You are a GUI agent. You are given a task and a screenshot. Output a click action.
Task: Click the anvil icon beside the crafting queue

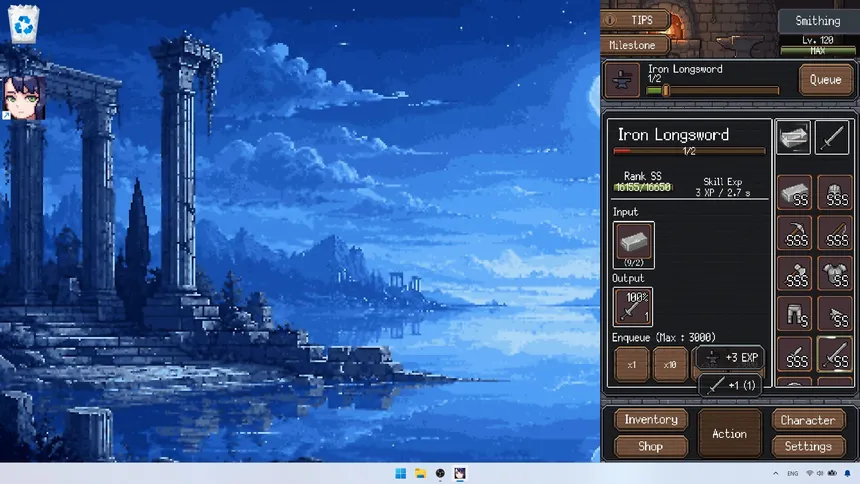point(622,80)
